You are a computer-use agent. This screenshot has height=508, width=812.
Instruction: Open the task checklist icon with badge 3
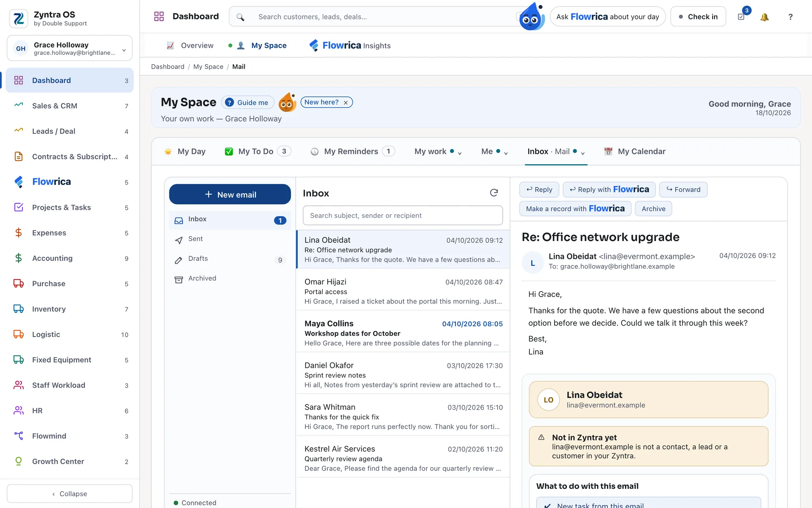[x=741, y=17]
